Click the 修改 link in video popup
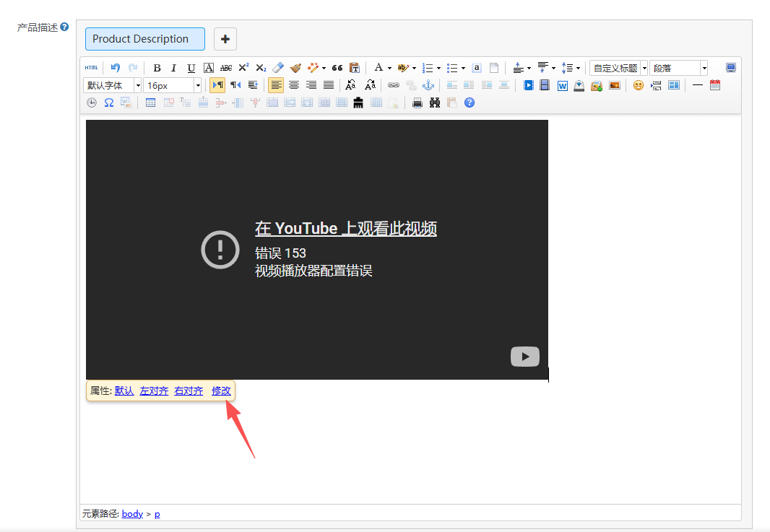770x532 pixels. pyautogui.click(x=221, y=391)
